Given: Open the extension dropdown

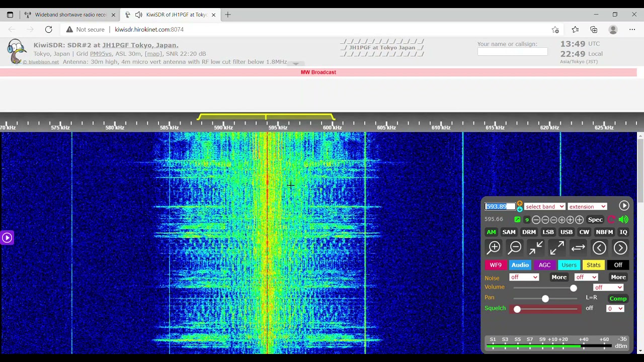Looking at the screenshot, I should [x=587, y=207].
